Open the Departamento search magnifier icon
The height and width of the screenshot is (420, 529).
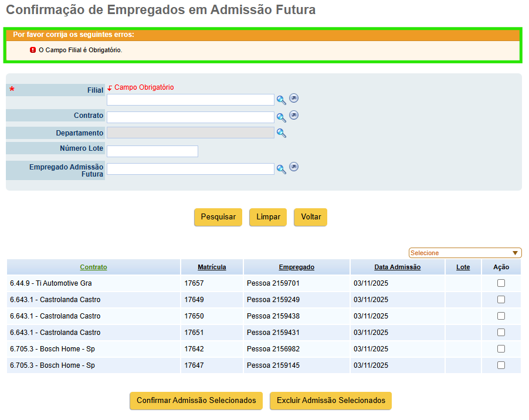coord(282,133)
